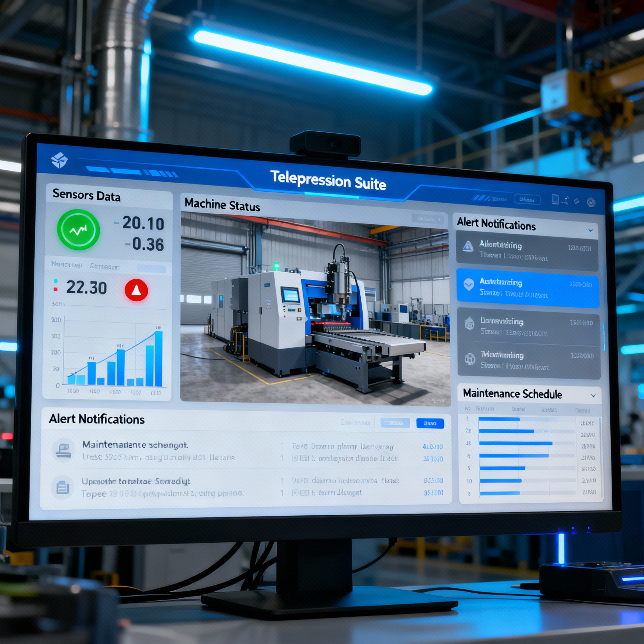Viewport: 644px width, 644px height.
Task: Click light blue button in bottom Alert Notifications
Action: point(395,423)
